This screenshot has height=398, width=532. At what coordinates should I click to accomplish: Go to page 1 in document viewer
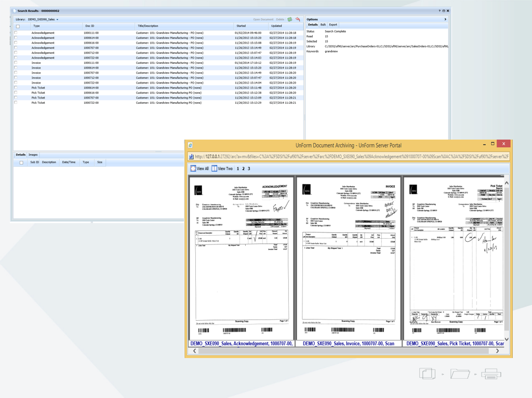(x=238, y=169)
